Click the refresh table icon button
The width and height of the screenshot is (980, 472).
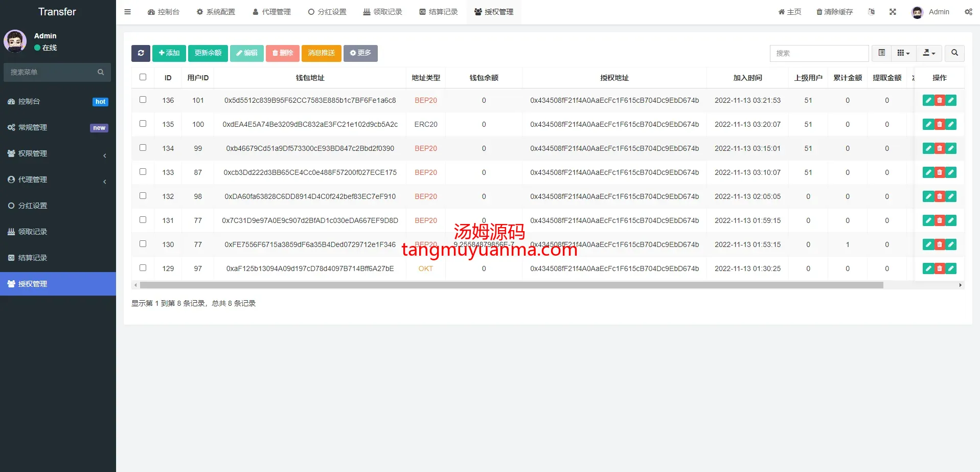pyautogui.click(x=141, y=53)
